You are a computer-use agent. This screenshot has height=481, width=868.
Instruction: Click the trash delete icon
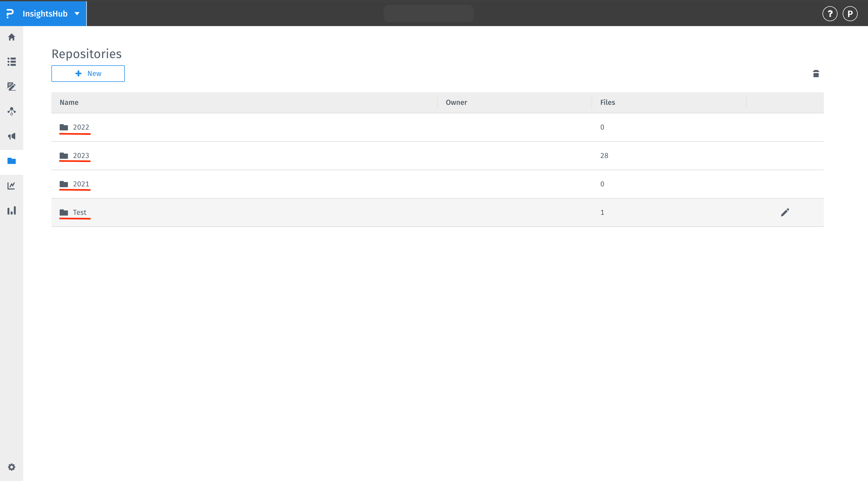[x=816, y=73]
